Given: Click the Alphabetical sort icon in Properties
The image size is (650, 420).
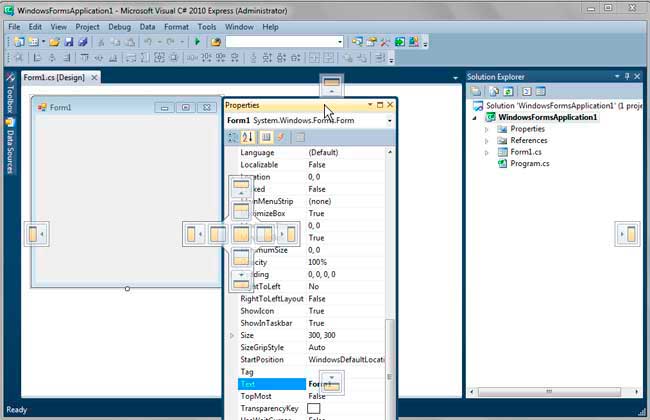Looking at the screenshot, I should pos(249,137).
